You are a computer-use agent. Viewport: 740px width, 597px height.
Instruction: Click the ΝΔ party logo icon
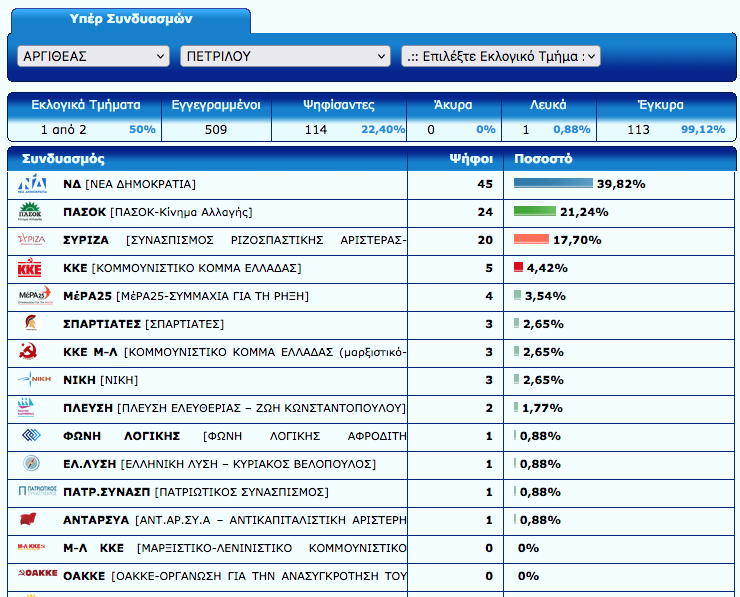click(32, 184)
